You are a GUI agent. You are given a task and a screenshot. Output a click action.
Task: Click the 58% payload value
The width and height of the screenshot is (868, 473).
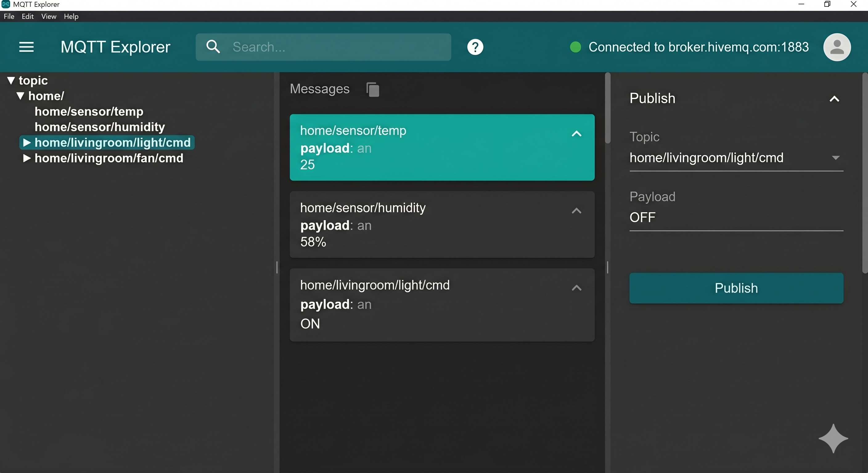point(313,242)
